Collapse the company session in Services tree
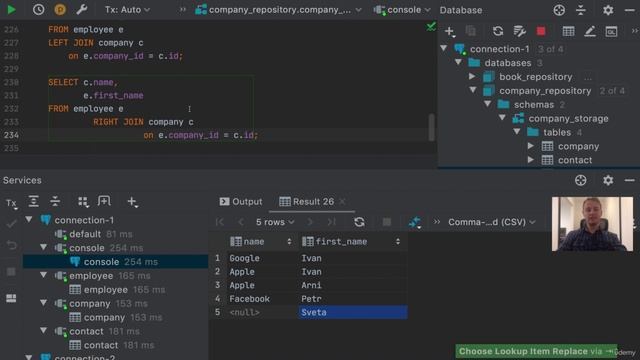 [x=43, y=303]
